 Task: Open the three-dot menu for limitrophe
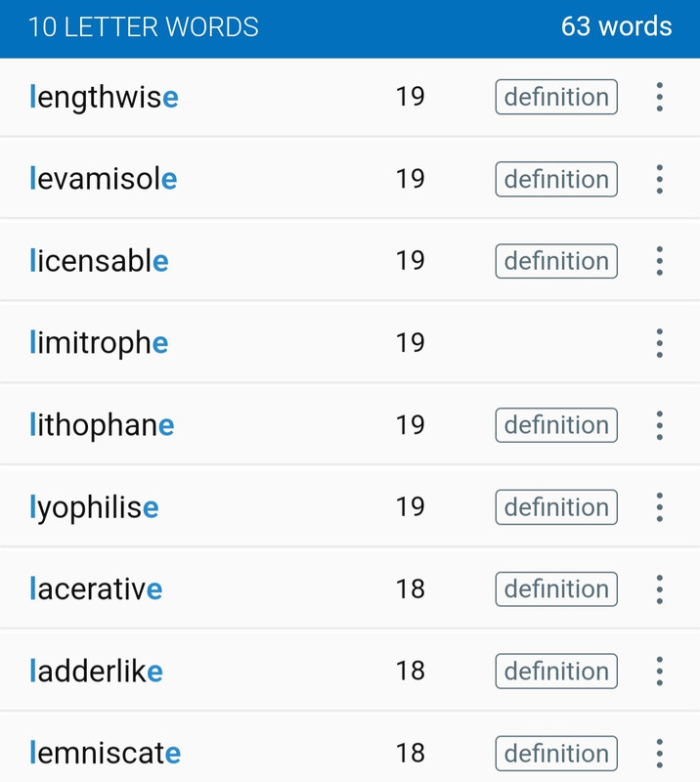tap(659, 343)
